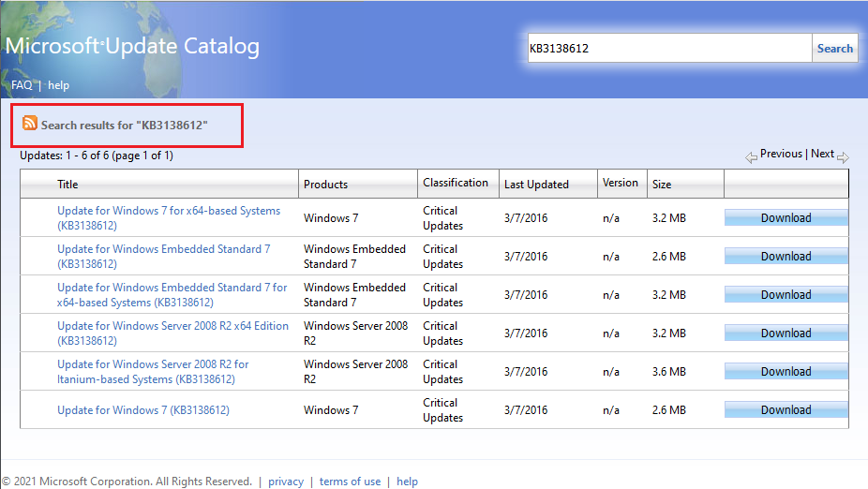Screen dimensions: 868x489
Task: Click the 'Updates: 1 - 6 of 6' text
Action: 97,156
